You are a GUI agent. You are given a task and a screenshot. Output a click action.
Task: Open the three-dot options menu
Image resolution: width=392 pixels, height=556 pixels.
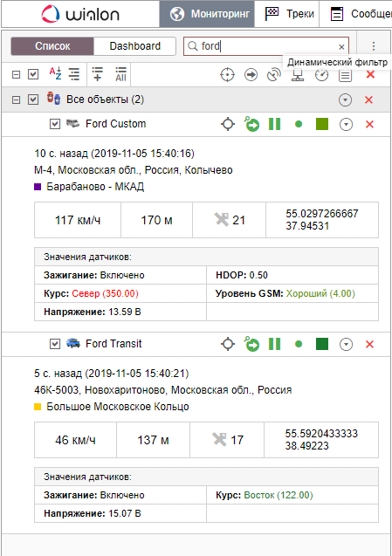(373, 46)
